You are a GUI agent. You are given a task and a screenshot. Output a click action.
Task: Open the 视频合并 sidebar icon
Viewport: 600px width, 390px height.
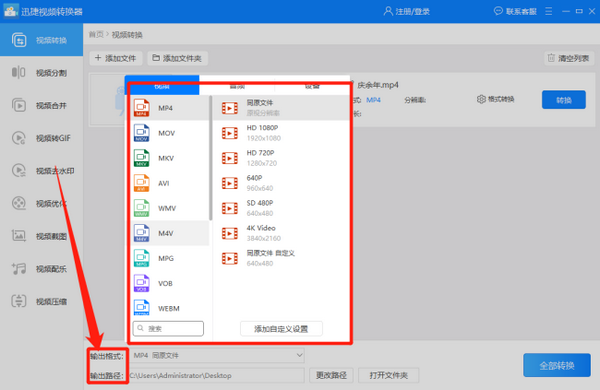tap(19, 105)
